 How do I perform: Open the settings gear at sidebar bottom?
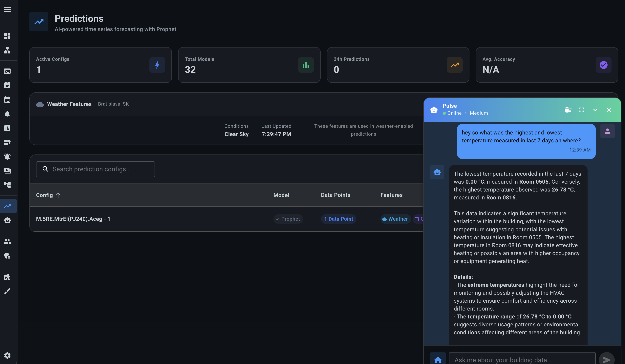8,355
